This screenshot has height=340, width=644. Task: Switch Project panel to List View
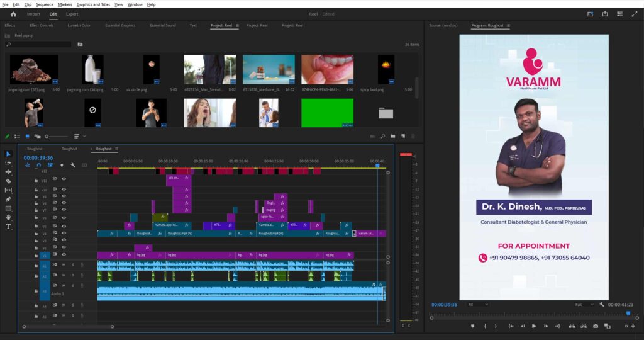pyautogui.click(x=17, y=136)
